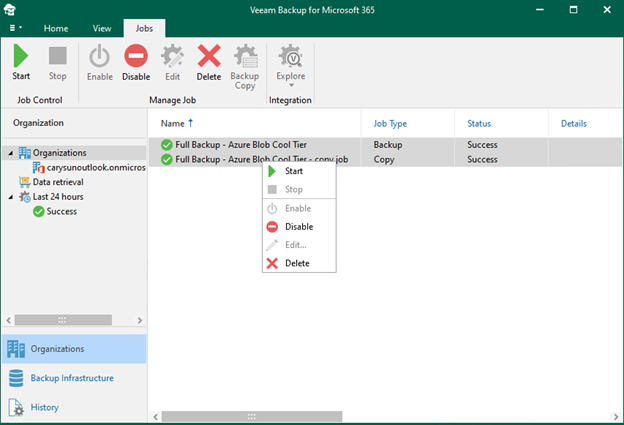The image size is (624, 425).
Task: Click Success status of the Copy job
Action: tap(482, 160)
